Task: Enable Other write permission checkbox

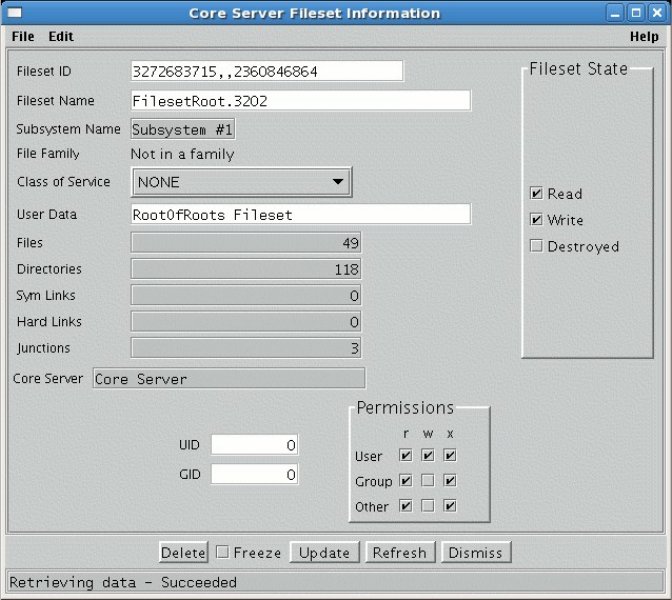Action: [x=427, y=506]
